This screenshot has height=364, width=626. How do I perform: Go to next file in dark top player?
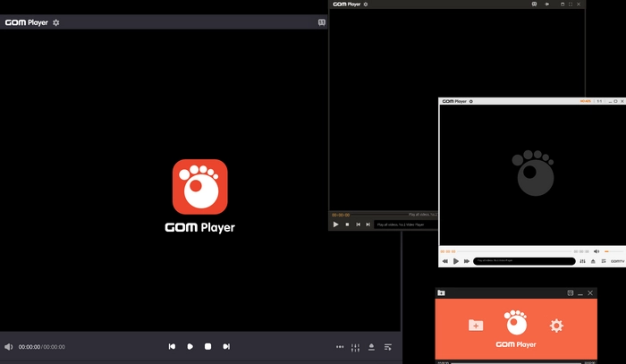(x=368, y=224)
